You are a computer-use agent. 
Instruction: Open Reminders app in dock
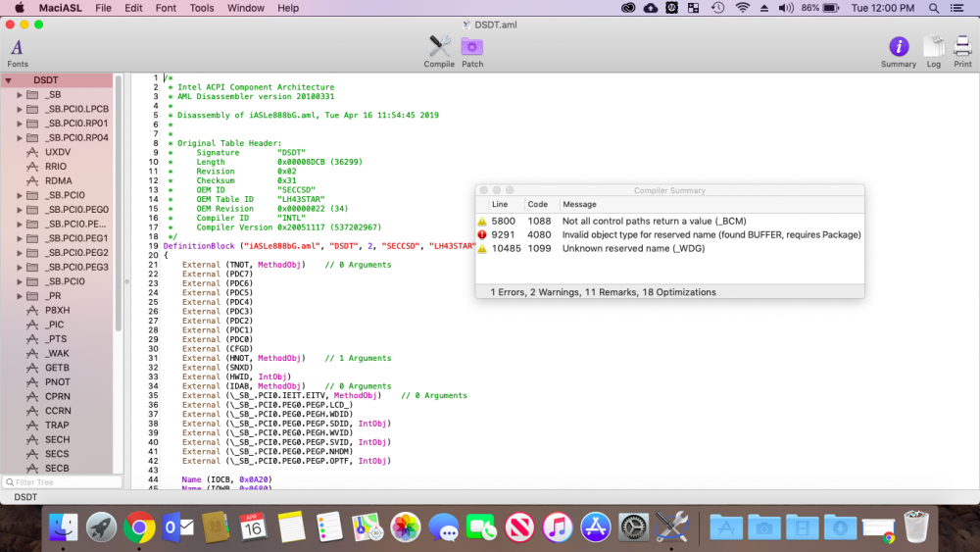pos(329,527)
